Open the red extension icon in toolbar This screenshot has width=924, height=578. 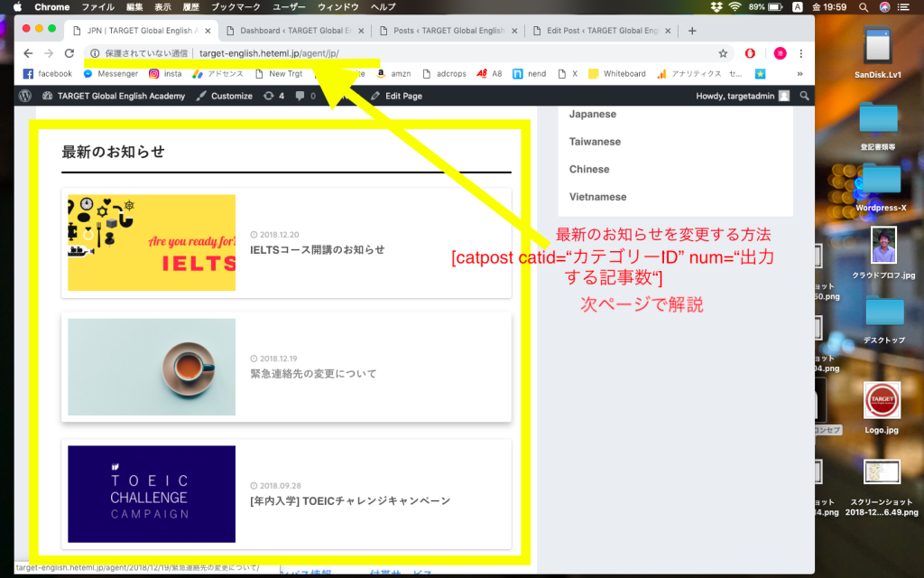point(750,53)
